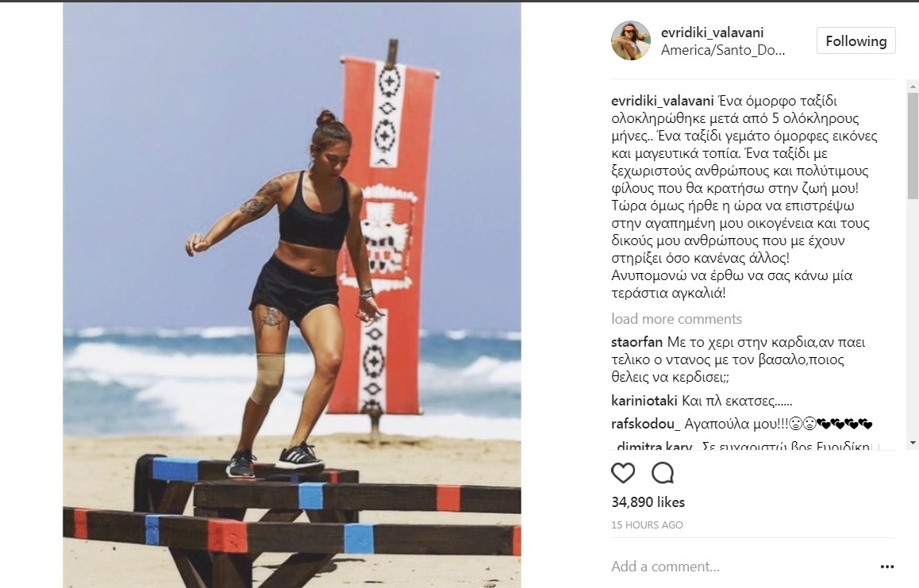Open rafskodou_ commenter profile
The image size is (919, 588).
click(x=645, y=424)
